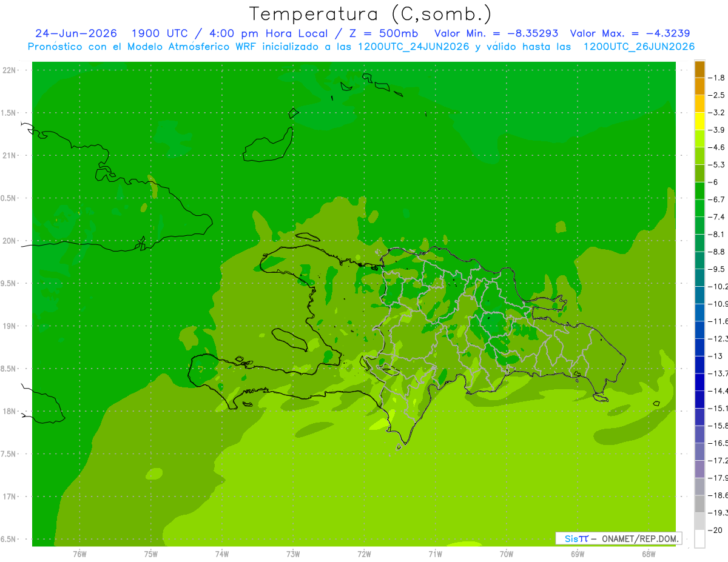Click the "70W" longitude label

(x=507, y=554)
